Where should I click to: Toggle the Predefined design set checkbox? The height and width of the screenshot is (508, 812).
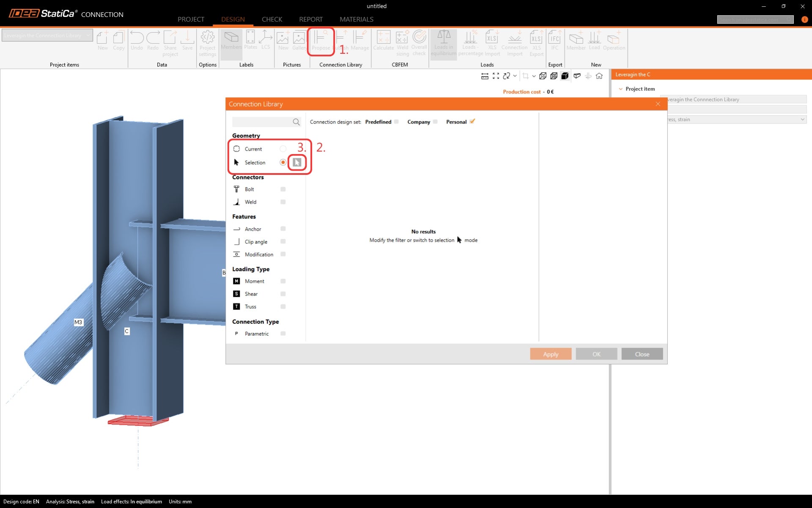coord(396,122)
